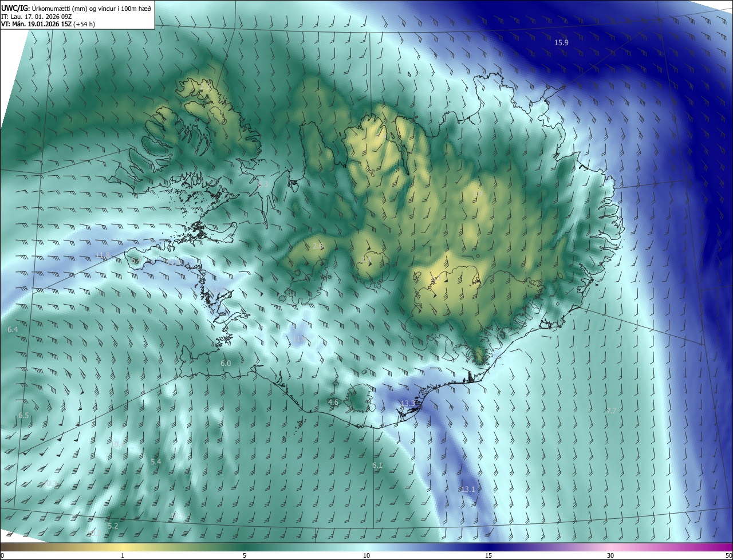Viewport: 733px width, 560px height.
Task: Click the 10 tick on the color scale
Action: pos(366,555)
